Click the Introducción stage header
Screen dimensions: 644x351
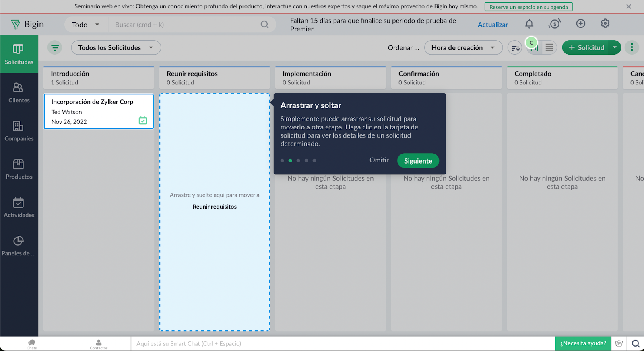99,78
